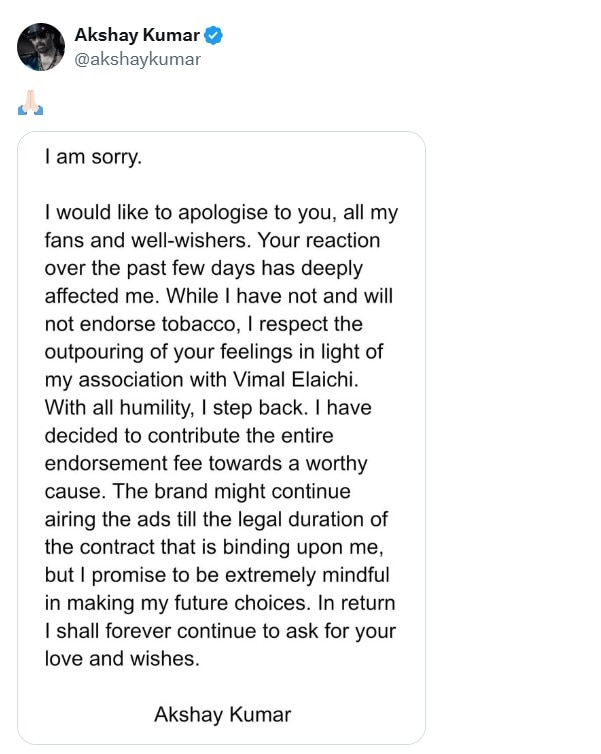The width and height of the screenshot is (601, 754).
Task: Open Akshay Kumar's profile avatar picture
Action: [x=41, y=47]
